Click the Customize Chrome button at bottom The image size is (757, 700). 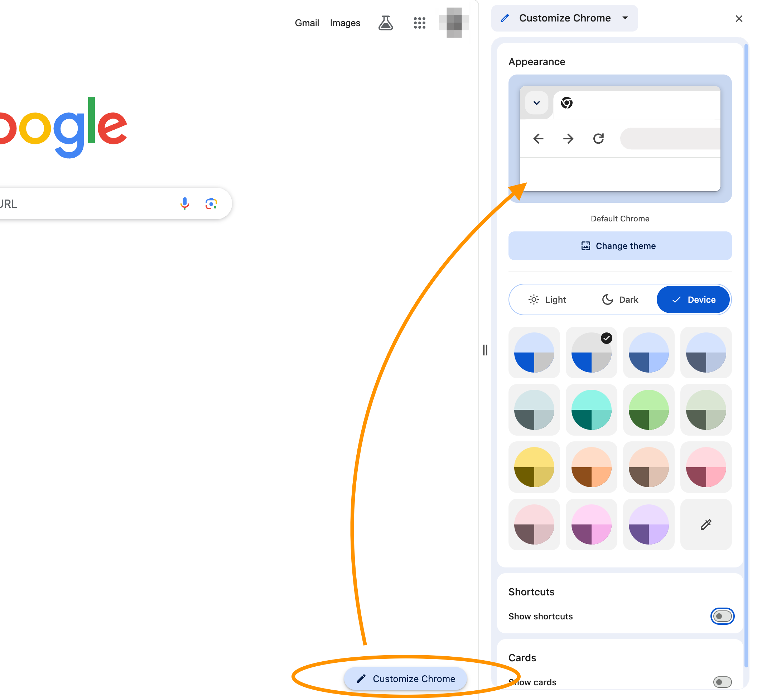pyautogui.click(x=405, y=679)
